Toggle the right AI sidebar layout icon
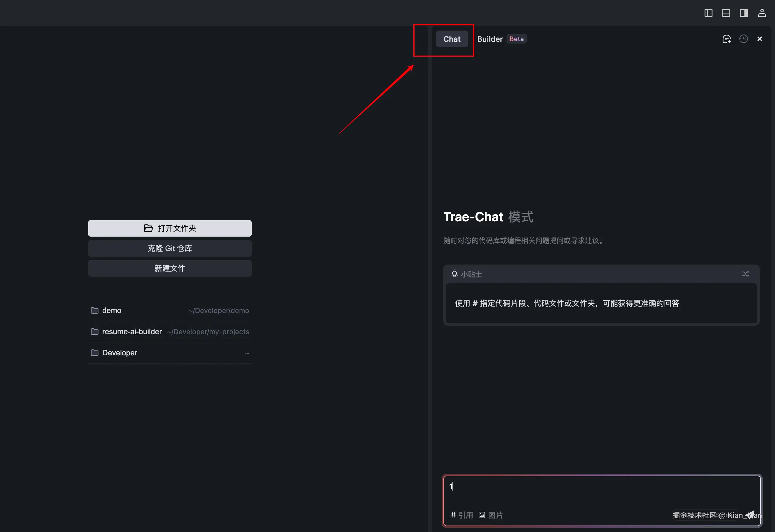The image size is (775, 532). click(x=744, y=13)
